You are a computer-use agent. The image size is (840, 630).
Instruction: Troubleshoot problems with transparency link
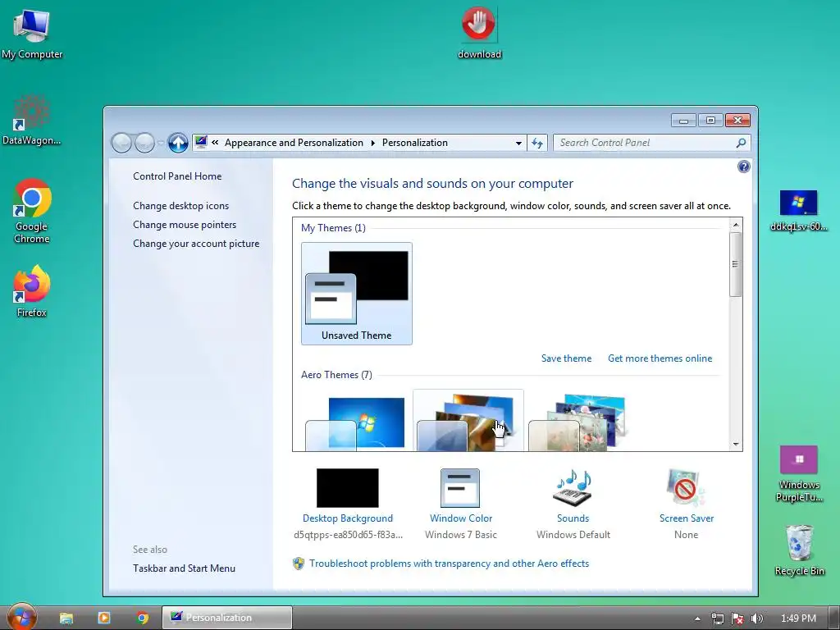point(449,564)
